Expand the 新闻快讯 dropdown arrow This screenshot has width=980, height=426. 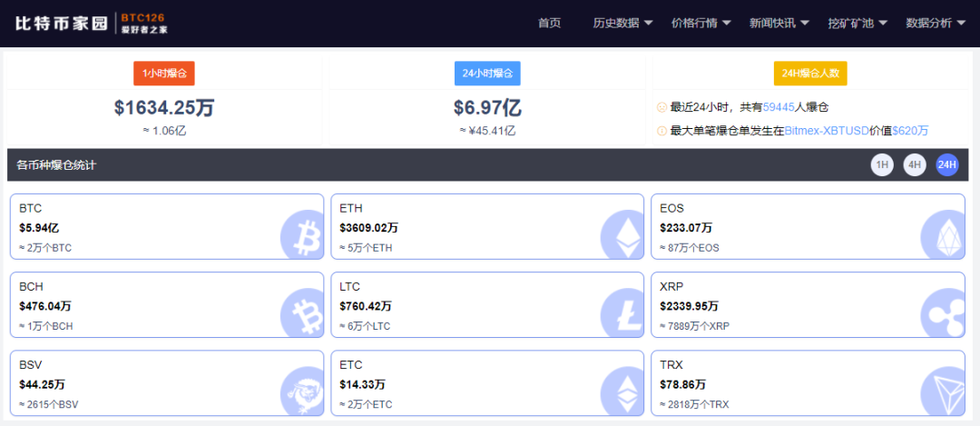coord(804,23)
